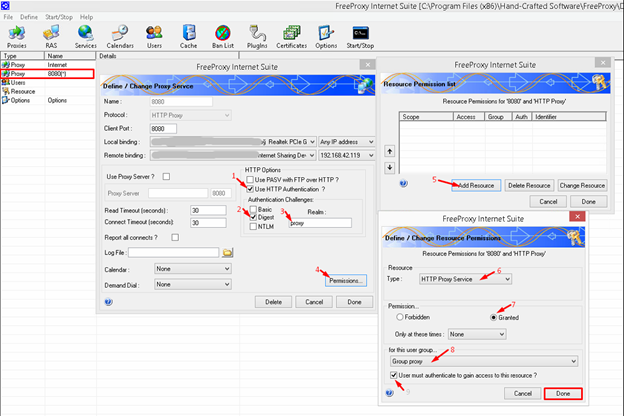Open the resource Type HTTP Proxy Service dropdown
This screenshot has height=416, width=624.
465,279
